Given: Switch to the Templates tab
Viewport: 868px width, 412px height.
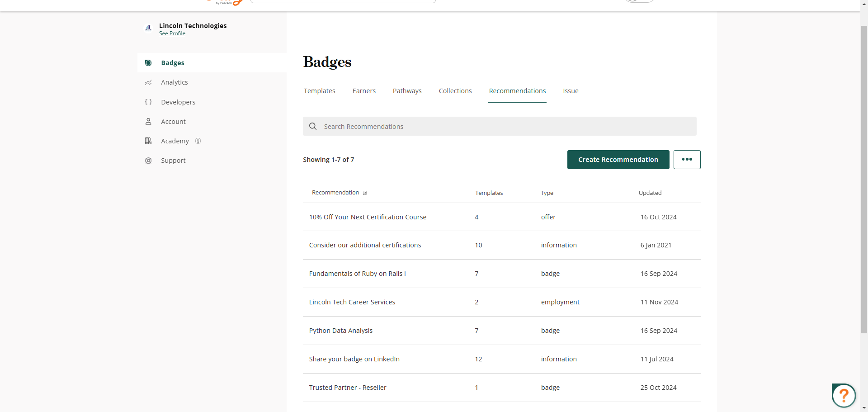Looking at the screenshot, I should [x=319, y=91].
